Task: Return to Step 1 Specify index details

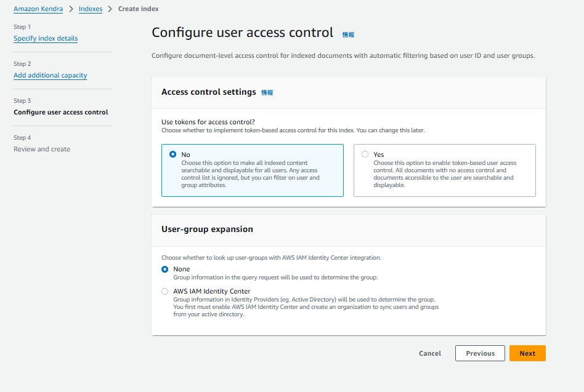Action: tap(46, 38)
